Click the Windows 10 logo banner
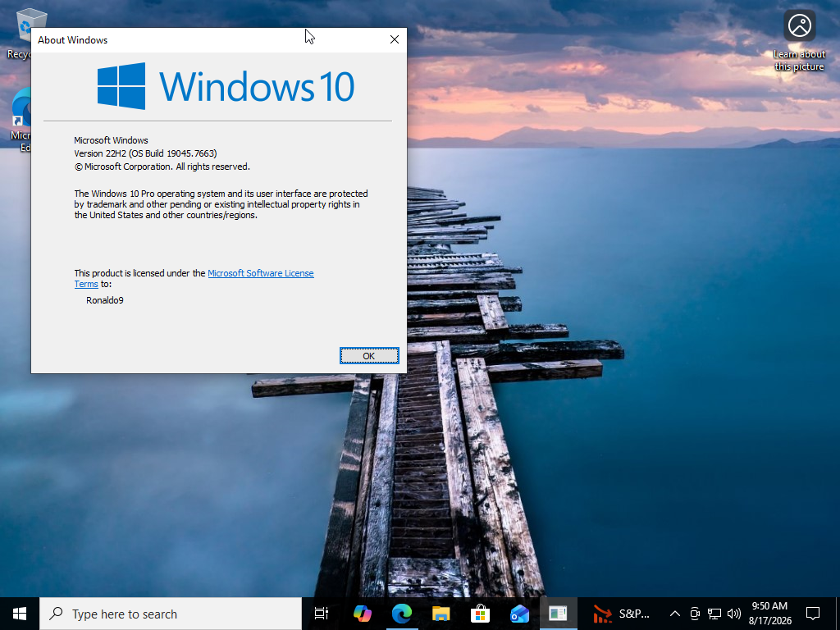840x630 pixels. click(226, 85)
